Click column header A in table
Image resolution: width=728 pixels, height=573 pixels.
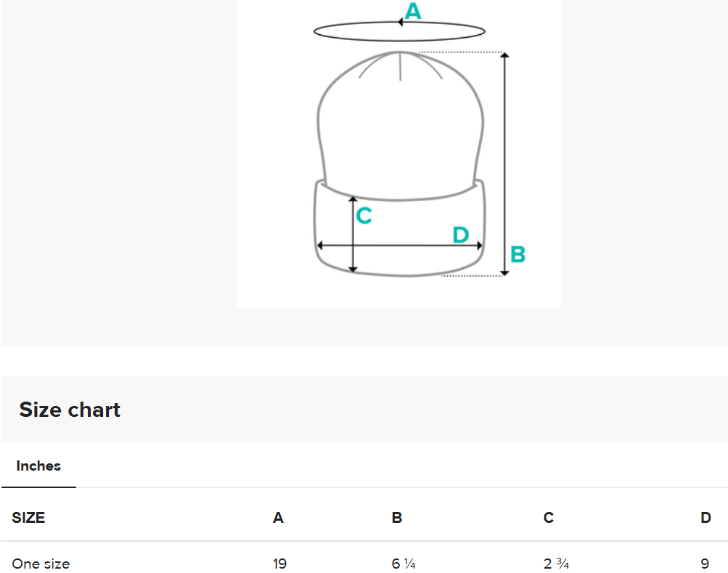tap(278, 518)
